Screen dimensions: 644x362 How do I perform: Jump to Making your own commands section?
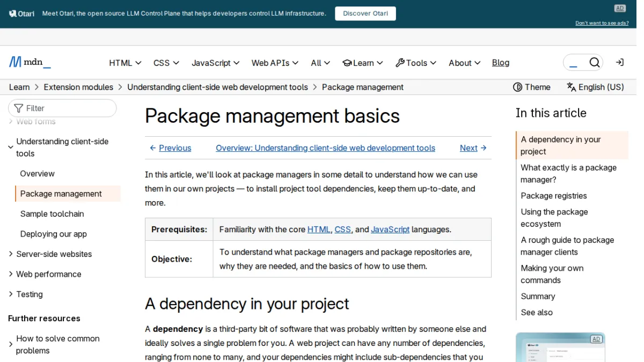552,274
